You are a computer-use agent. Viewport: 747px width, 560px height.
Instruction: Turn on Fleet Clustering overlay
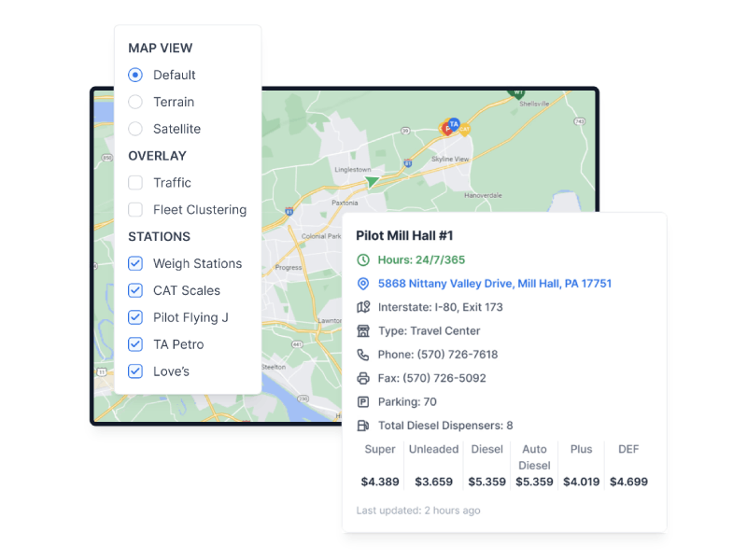[x=135, y=209]
